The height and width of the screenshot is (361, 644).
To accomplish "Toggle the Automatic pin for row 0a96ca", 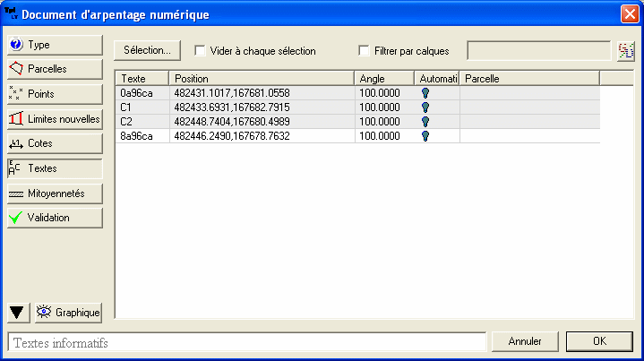I will pos(425,92).
